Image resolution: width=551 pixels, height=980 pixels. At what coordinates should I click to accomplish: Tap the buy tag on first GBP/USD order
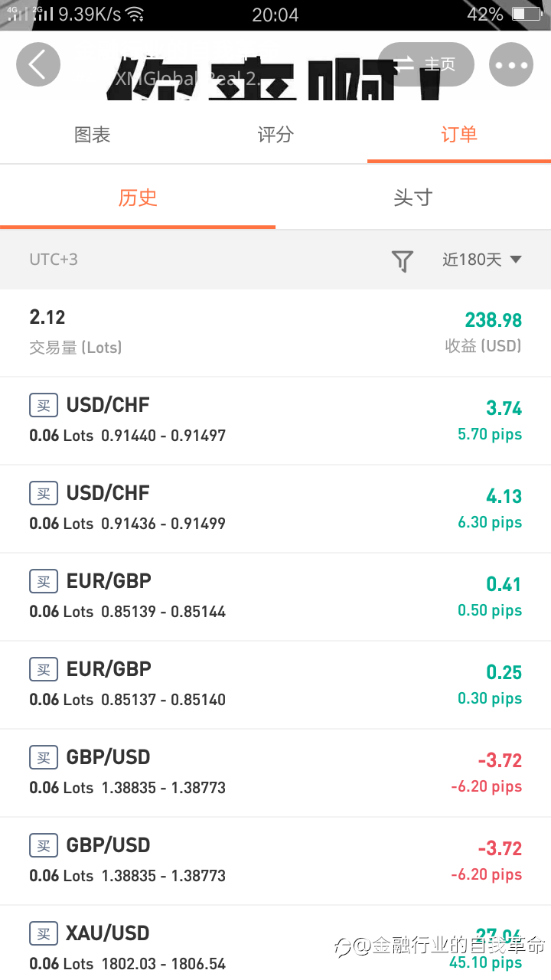click(44, 757)
